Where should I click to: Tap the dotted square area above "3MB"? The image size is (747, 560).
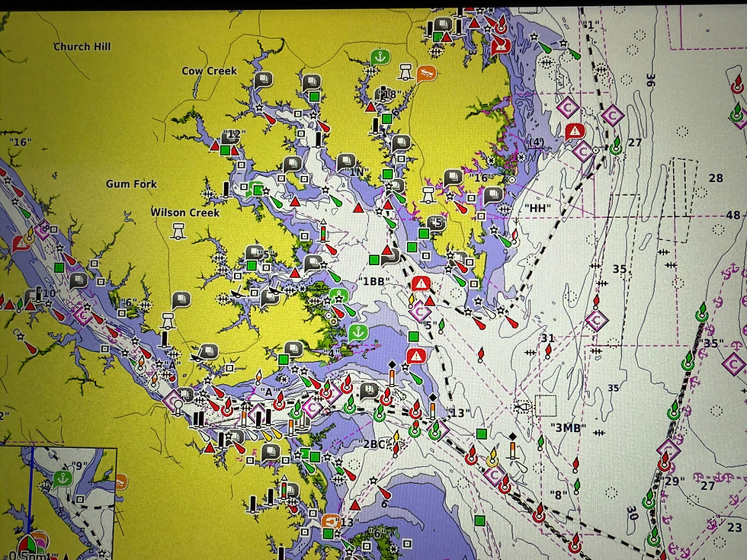click(546, 405)
